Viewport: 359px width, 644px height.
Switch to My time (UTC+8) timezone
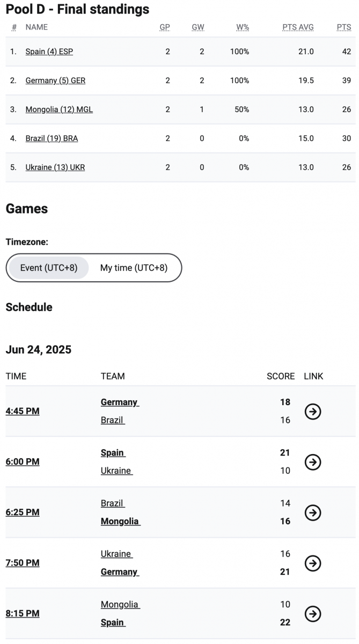134,268
